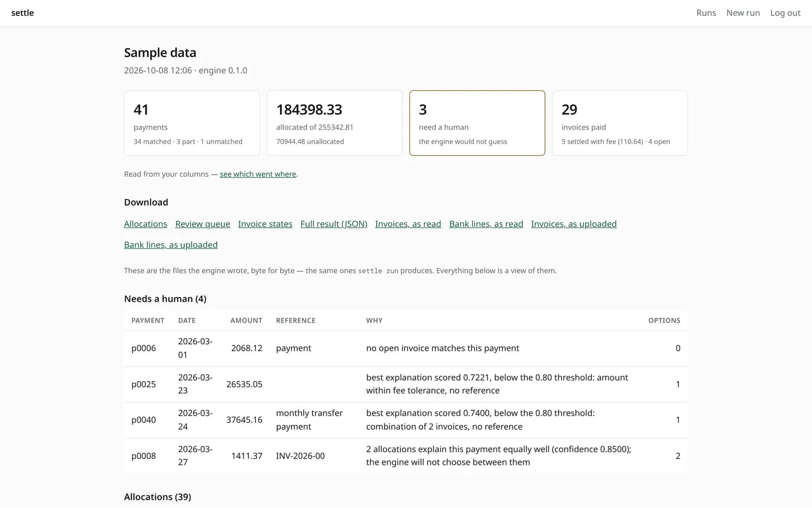Click Log out in top navigation
Viewport: 812px width, 508px height.
point(785,13)
